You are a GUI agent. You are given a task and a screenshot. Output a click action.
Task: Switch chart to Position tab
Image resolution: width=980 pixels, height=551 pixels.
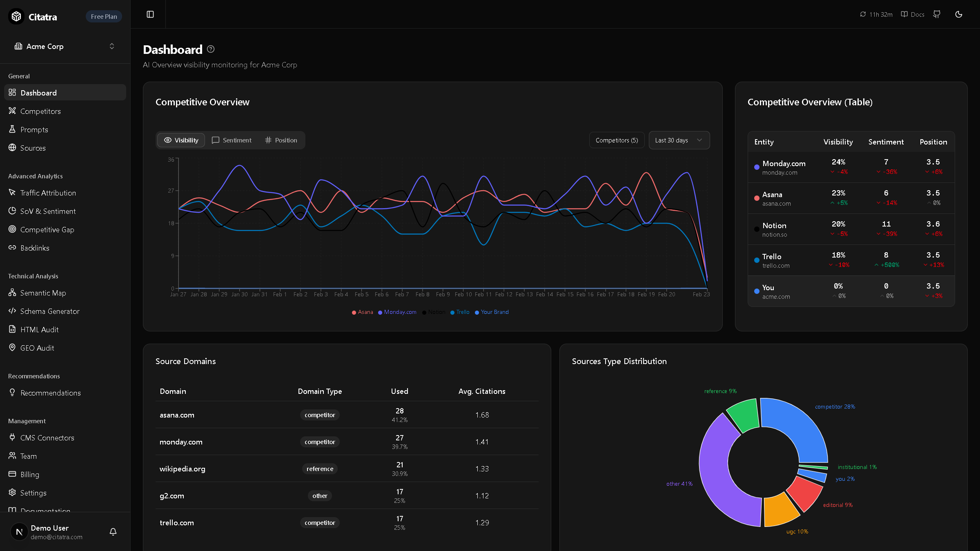281,140
